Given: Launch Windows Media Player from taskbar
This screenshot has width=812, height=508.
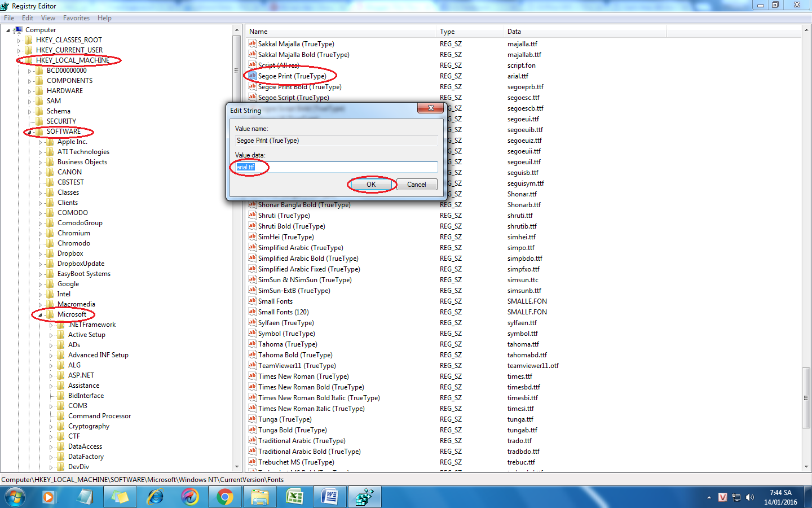Looking at the screenshot, I should tap(48, 497).
